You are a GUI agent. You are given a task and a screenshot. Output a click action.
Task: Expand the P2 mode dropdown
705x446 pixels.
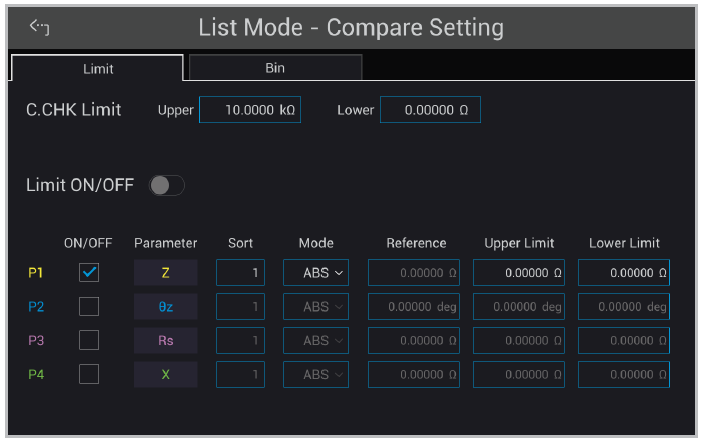coord(316,306)
